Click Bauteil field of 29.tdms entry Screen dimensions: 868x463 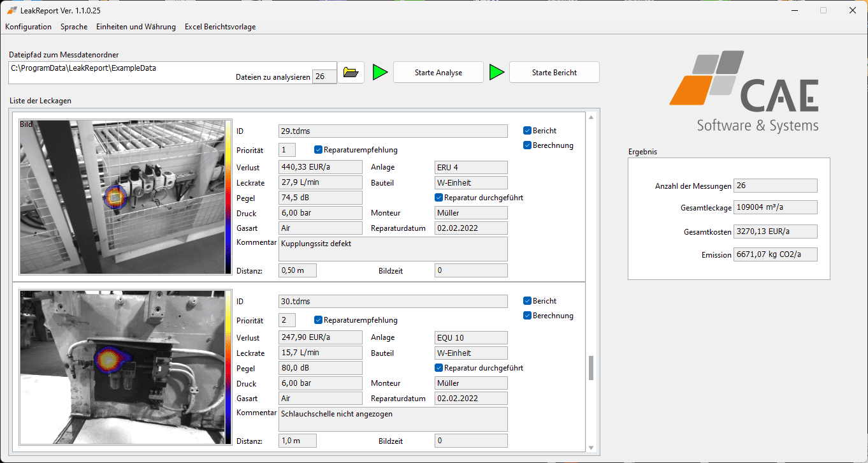tap(471, 182)
